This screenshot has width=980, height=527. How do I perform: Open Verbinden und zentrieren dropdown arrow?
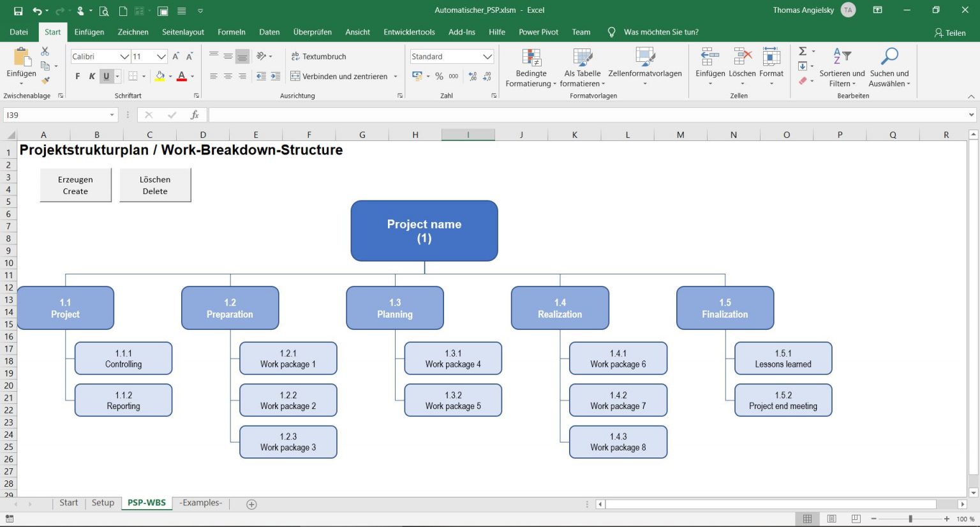[x=396, y=76]
